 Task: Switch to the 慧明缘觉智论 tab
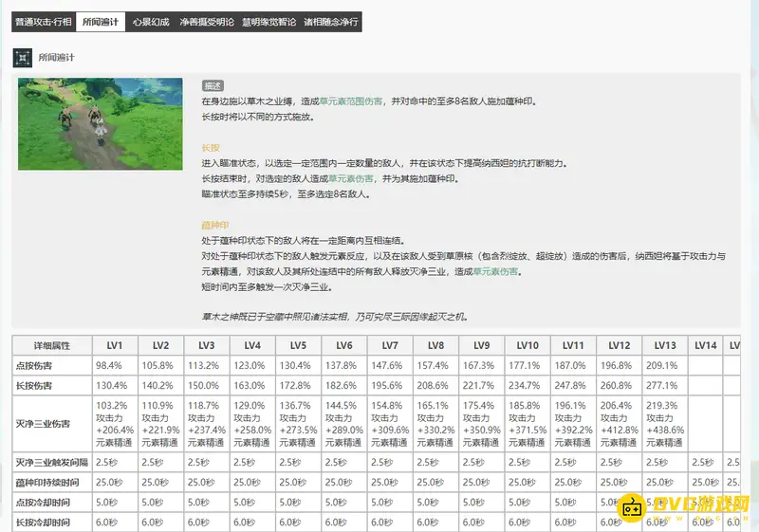[268, 22]
